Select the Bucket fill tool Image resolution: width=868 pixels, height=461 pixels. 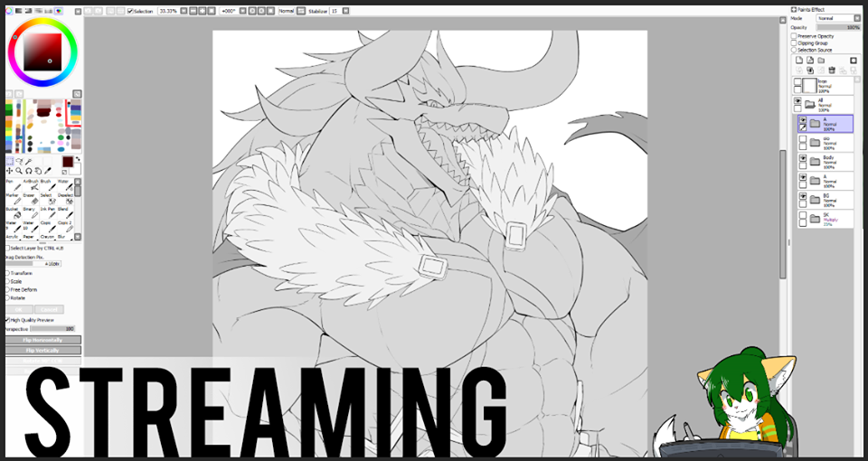[14, 213]
